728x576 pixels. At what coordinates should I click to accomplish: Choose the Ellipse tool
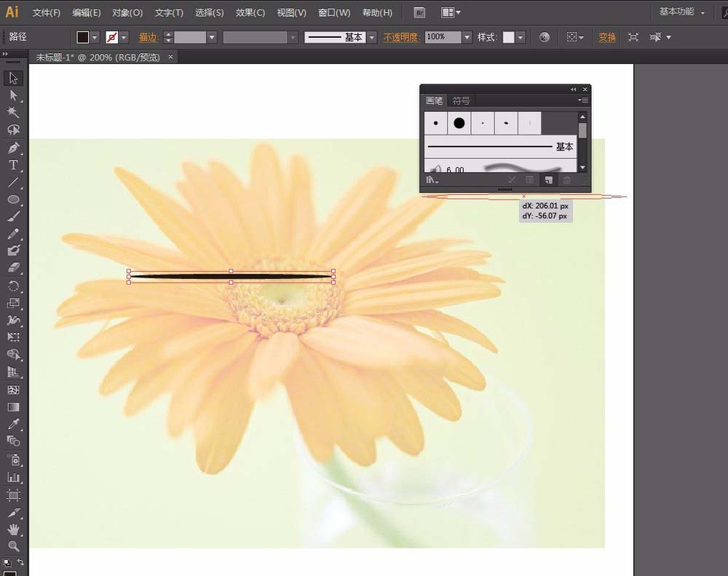[x=13, y=200]
